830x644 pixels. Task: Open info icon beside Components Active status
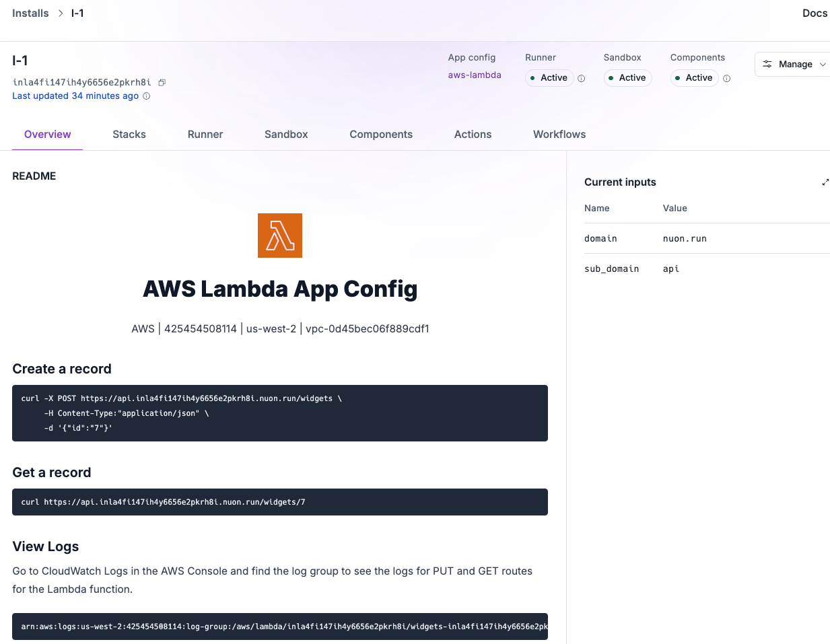pyautogui.click(x=727, y=79)
